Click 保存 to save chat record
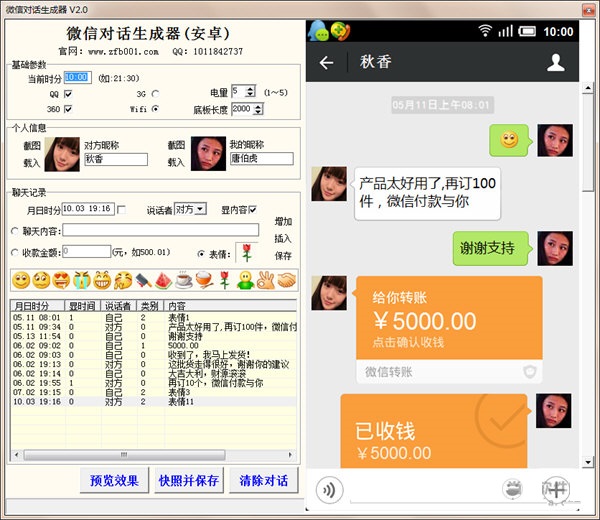This screenshot has height=520, width=600. (x=283, y=256)
